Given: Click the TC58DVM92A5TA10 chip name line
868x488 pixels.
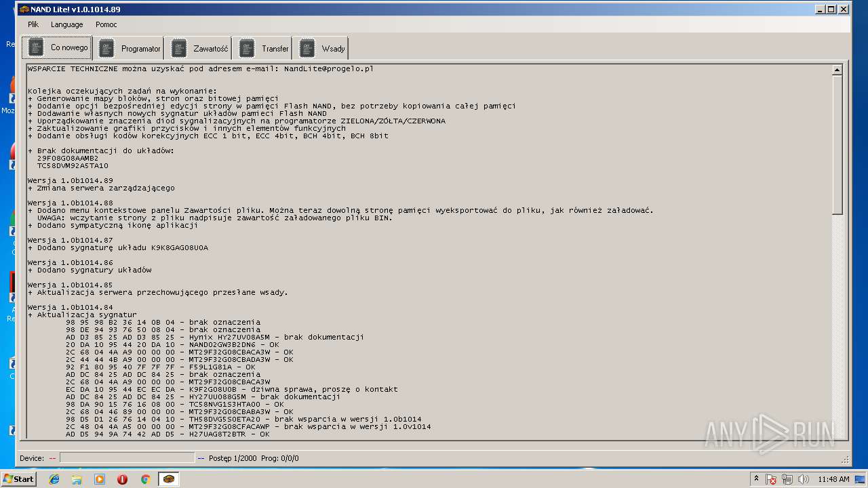Looking at the screenshot, I should pyautogui.click(x=73, y=166).
